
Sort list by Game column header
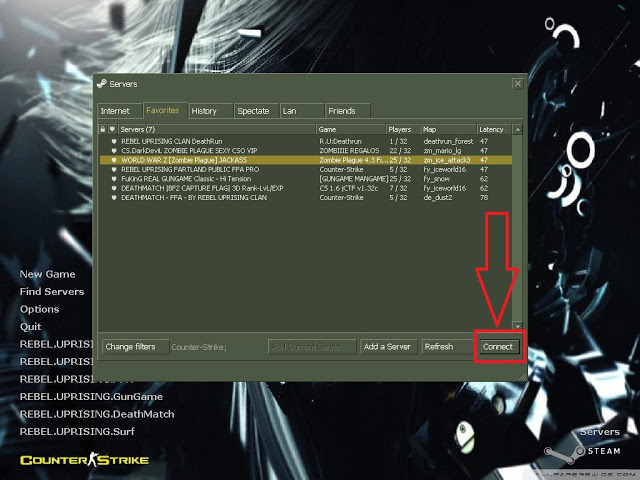pos(351,129)
